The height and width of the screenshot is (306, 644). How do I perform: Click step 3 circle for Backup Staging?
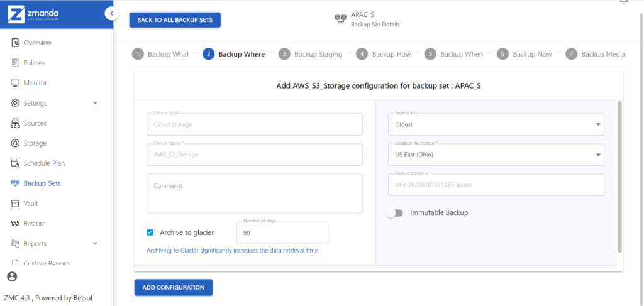(x=284, y=54)
